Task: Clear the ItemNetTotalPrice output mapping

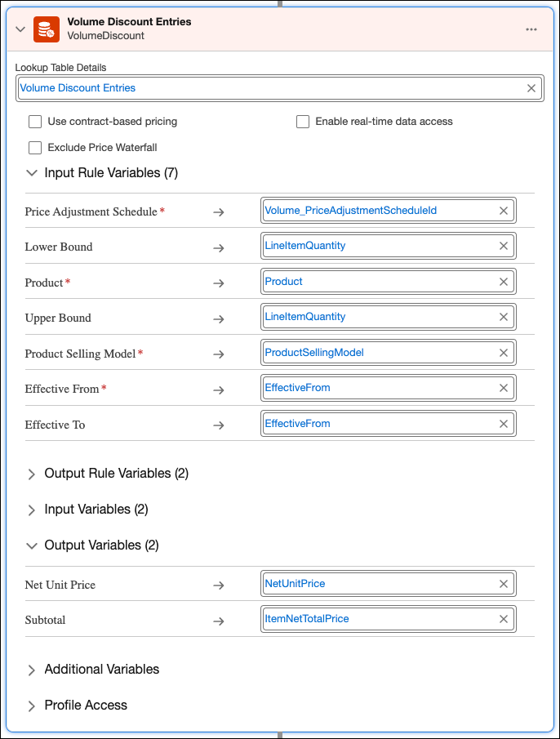Action: [x=504, y=619]
